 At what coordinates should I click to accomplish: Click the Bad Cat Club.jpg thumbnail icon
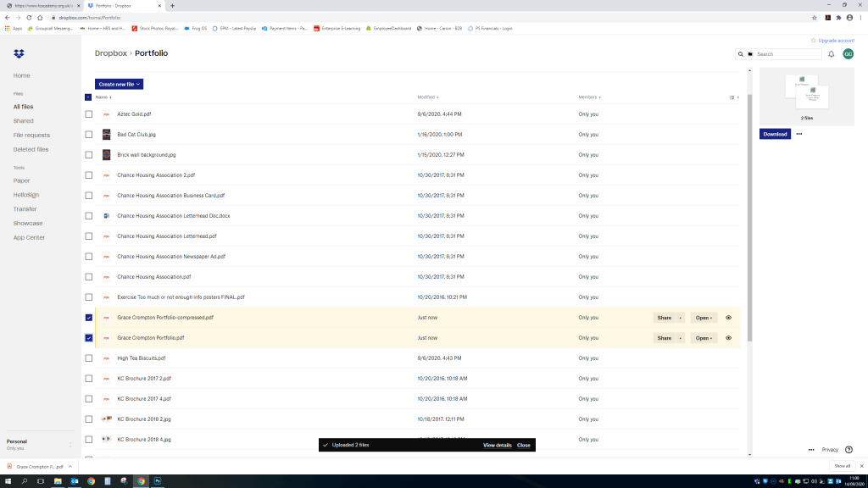[x=106, y=135]
